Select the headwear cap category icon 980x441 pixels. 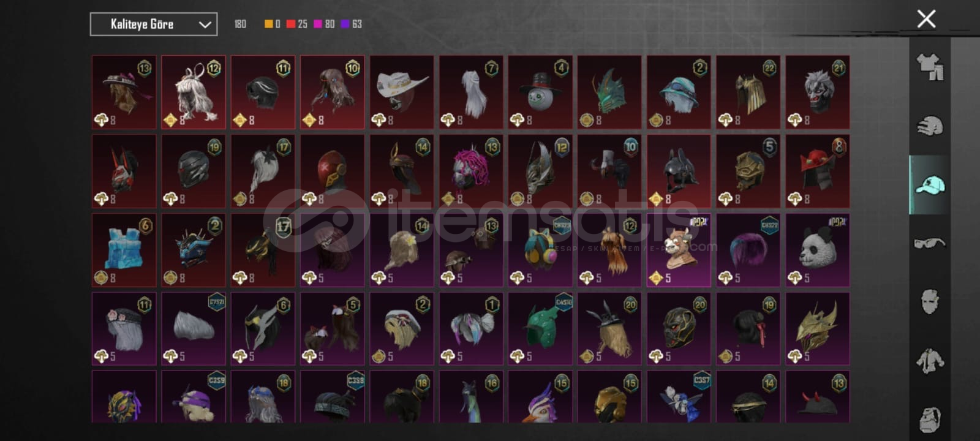930,184
